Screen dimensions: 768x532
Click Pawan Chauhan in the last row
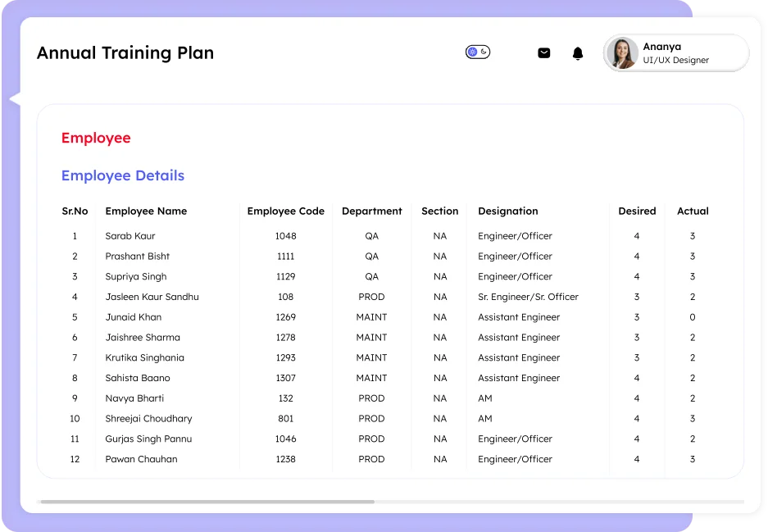(141, 459)
